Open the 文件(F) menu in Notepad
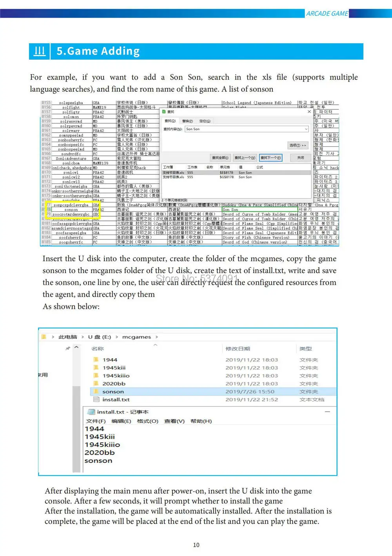This screenshot has width=392, height=556. pyautogui.click(x=96, y=421)
